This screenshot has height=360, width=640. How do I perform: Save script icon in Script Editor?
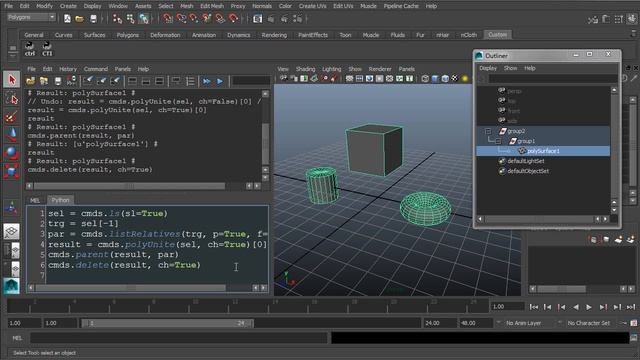(58, 81)
